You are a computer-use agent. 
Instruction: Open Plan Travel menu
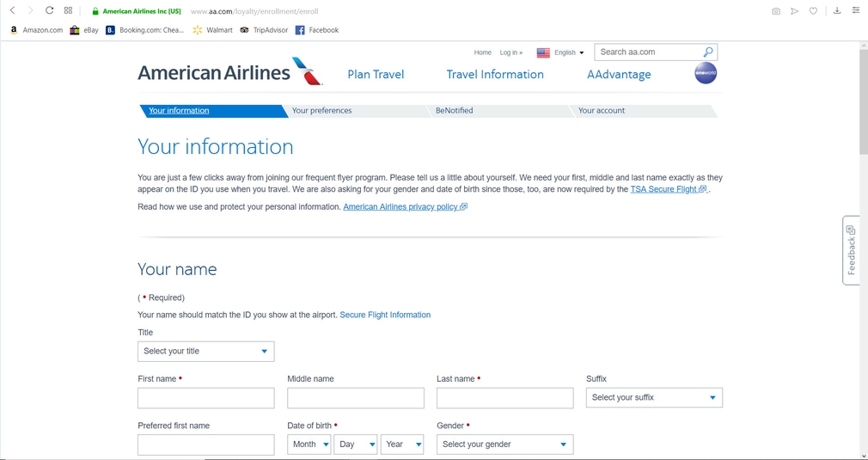(x=376, y=74)
